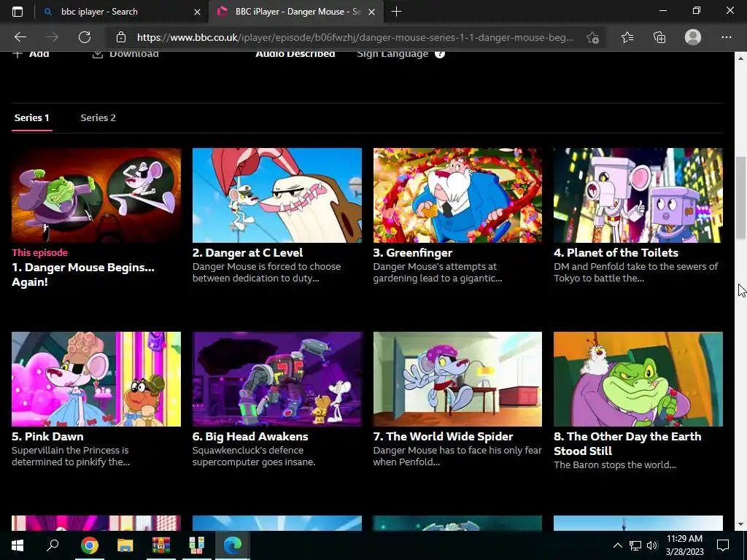The width and height of the screenshot is (747, 560).
Task: Switch to the bbc iplayer Search tab
Action: click(122, 12)
